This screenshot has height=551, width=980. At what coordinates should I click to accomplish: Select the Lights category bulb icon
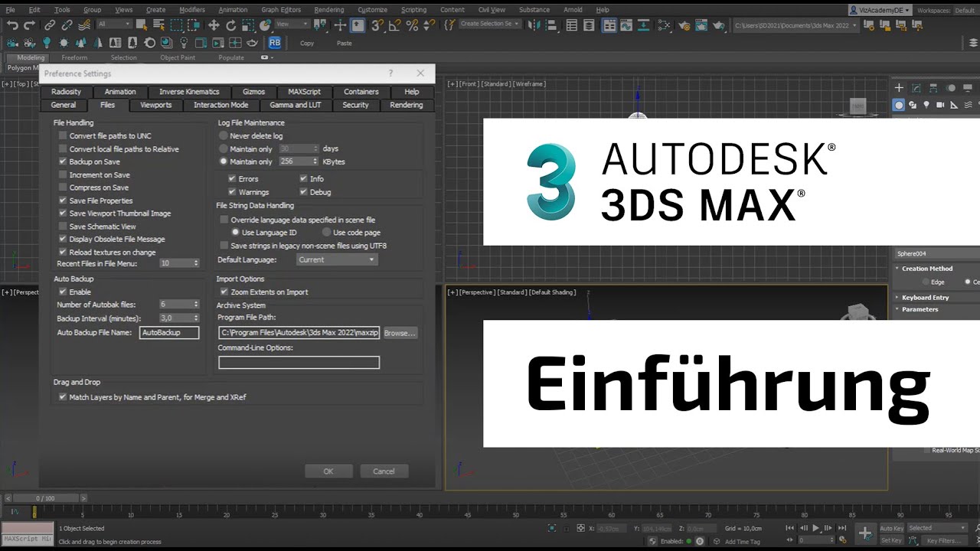tap(926, 105)
